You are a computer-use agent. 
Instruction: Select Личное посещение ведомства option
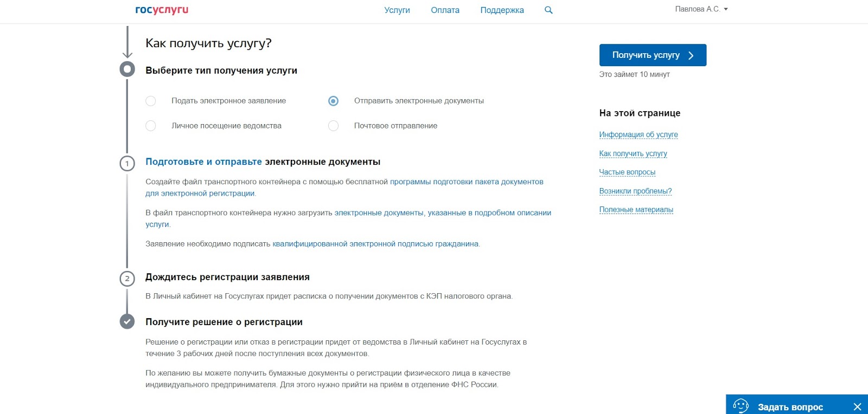(x=151, y=126)
